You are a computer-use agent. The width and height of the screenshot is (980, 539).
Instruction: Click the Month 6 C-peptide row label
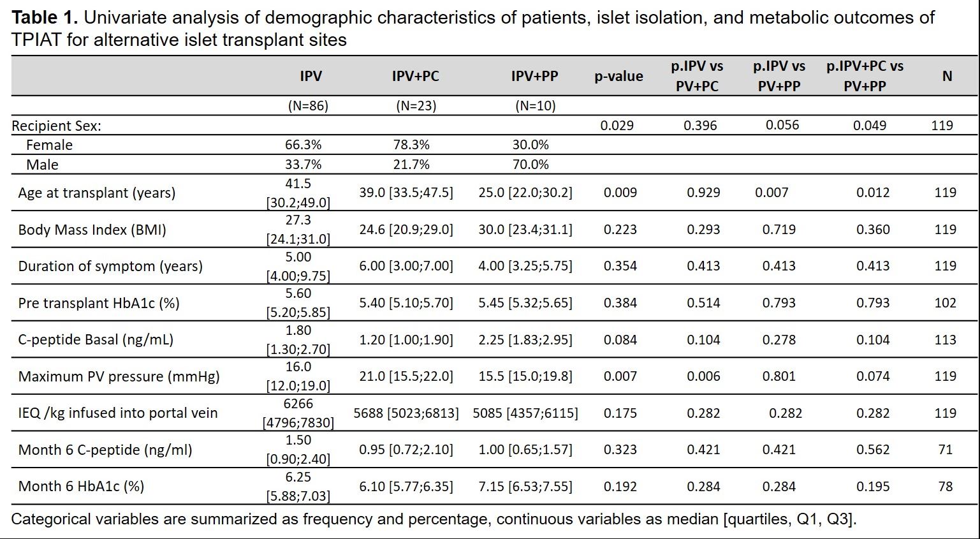[105, 450]
